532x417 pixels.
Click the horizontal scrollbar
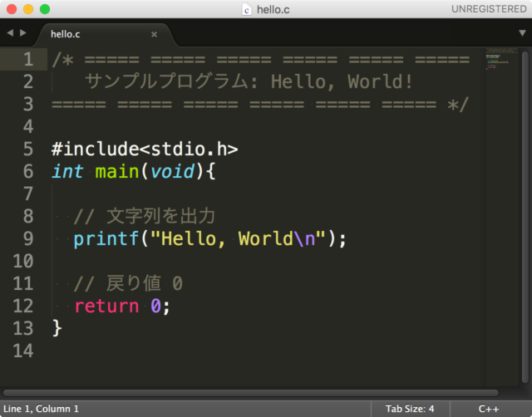pos(251,393)
